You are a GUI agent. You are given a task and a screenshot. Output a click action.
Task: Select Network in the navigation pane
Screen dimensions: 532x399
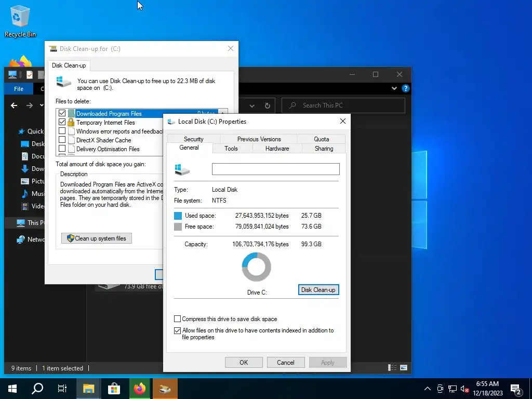30,239
